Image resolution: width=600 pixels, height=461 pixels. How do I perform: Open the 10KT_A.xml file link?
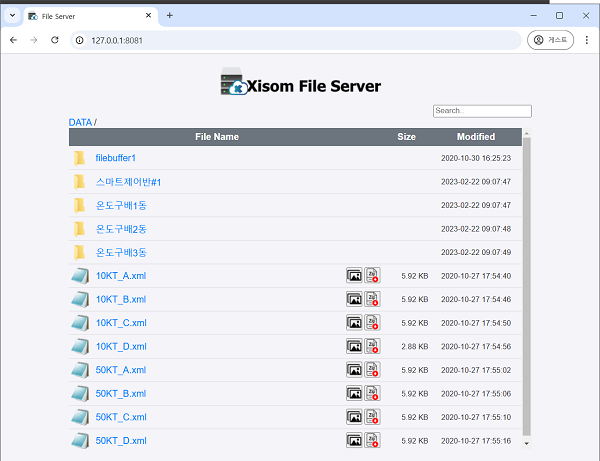tap(121, 276)
